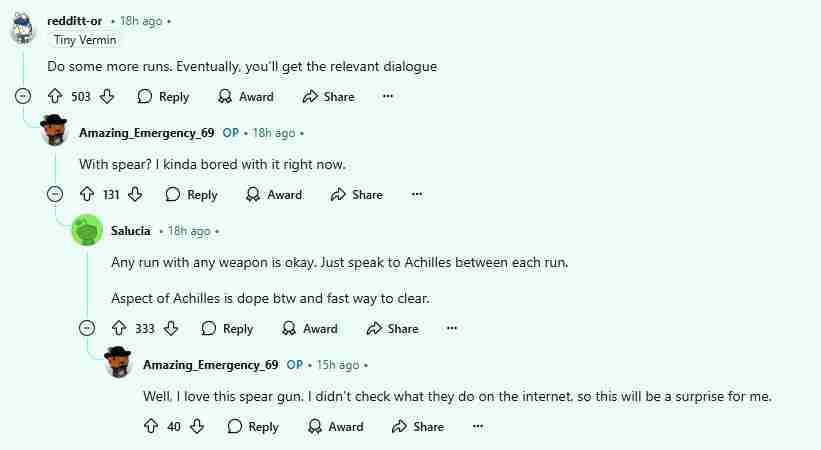Downvote the comment with 131 points
This screenshot has height=450, width=821.
(x=135, y=195)
